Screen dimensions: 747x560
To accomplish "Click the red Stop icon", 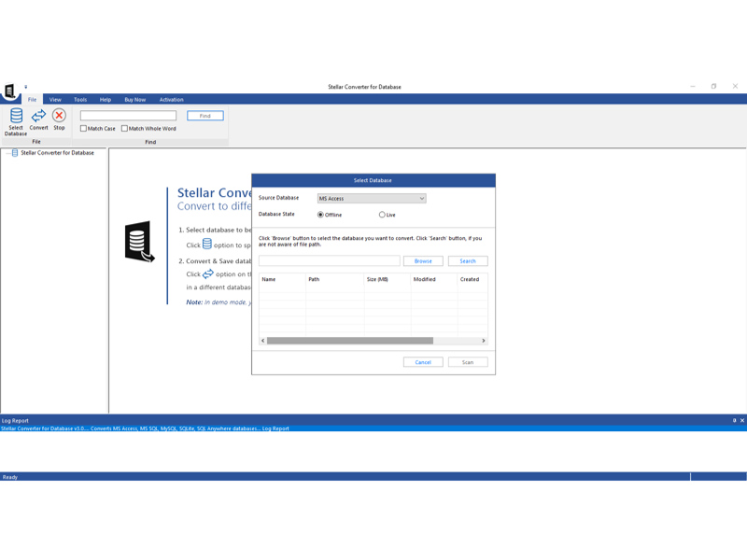I will (59, 115).
